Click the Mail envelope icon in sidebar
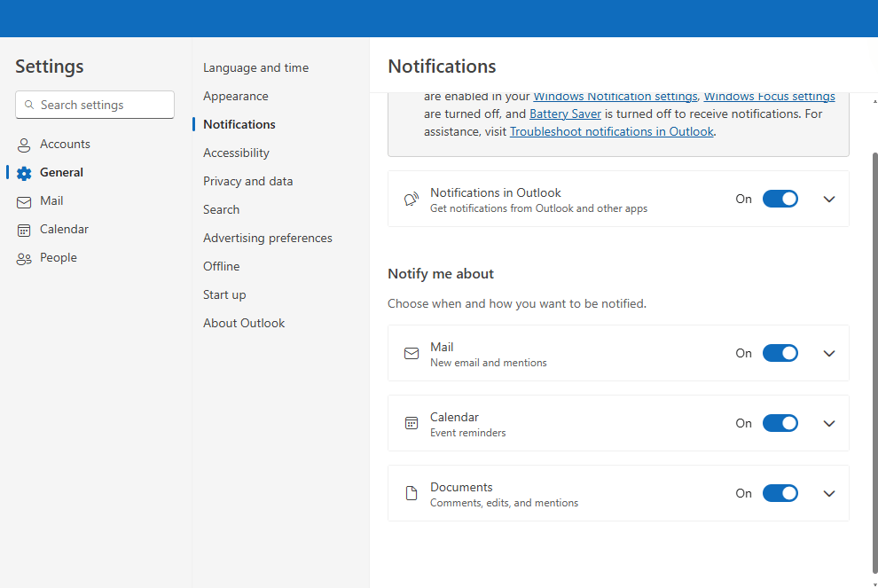Viewport: 878px width, 588px height. (x=24, y=200)
